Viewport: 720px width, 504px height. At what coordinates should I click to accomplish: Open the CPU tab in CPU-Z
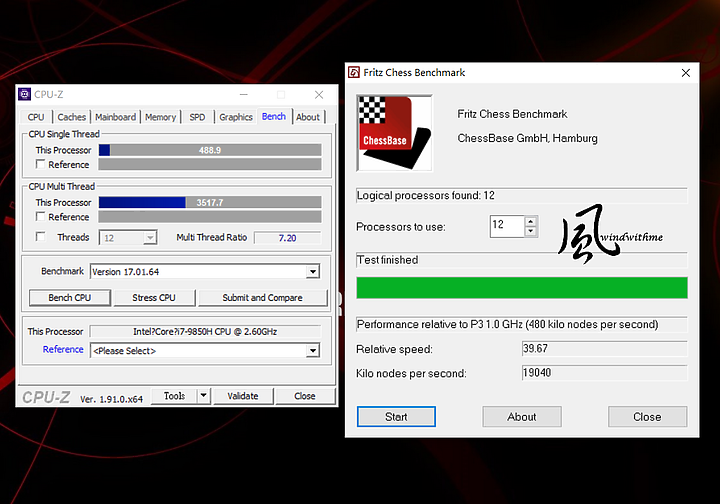click(36, 117)
